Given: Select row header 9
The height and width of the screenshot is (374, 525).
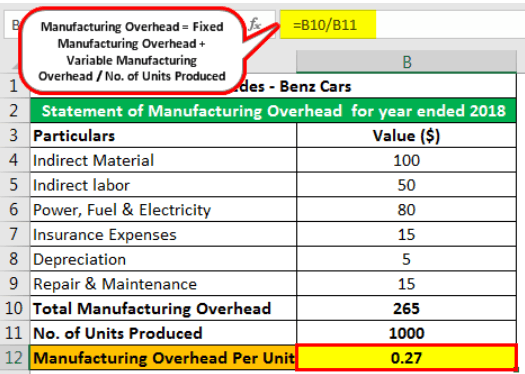Looking at the screenshot, I should [14, 284].
